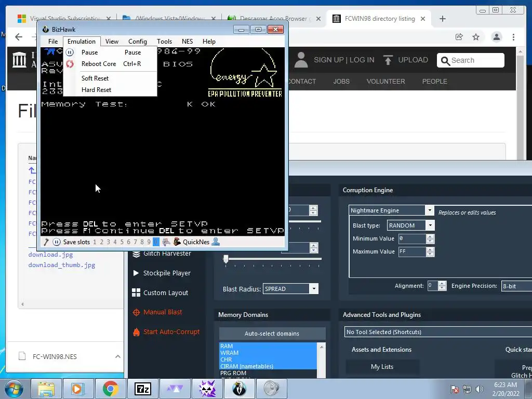
Task: Click Chrome's share page icon
Action: tap(459, 37)
